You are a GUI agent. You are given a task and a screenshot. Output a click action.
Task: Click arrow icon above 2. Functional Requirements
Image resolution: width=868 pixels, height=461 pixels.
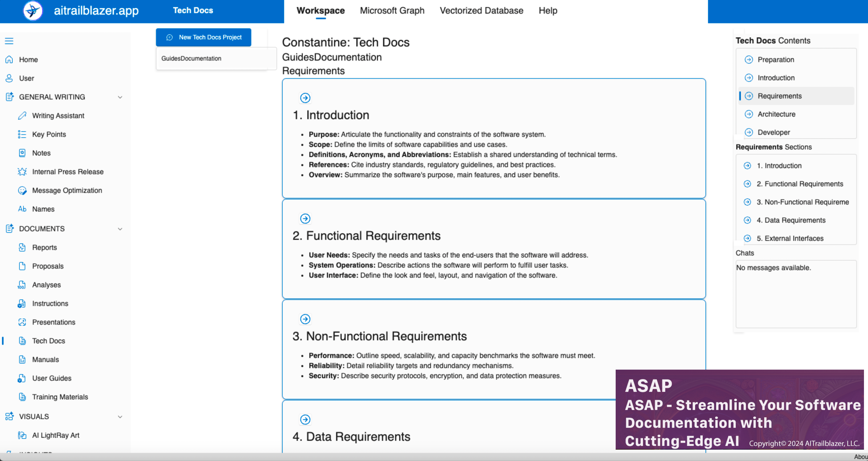(x=305, y=219)
